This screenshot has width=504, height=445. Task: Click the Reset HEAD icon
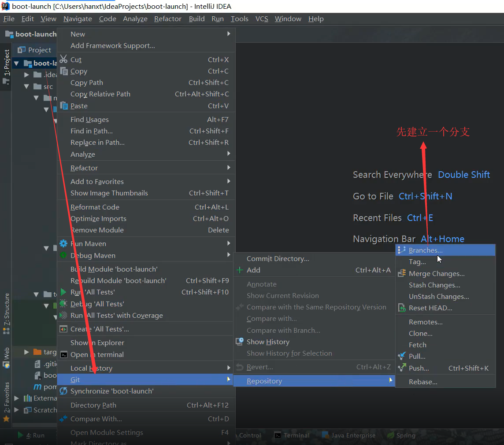(x=402, y=308)
